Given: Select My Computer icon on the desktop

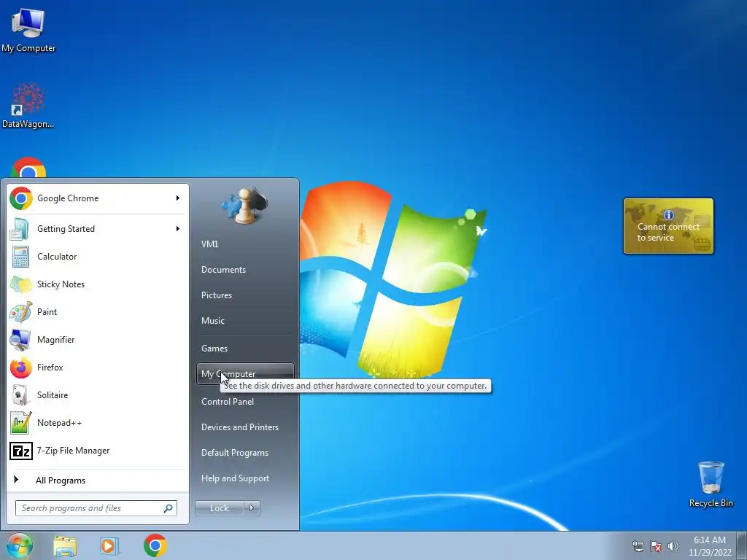Looking at the screenshot, I should tap(28, 31).
